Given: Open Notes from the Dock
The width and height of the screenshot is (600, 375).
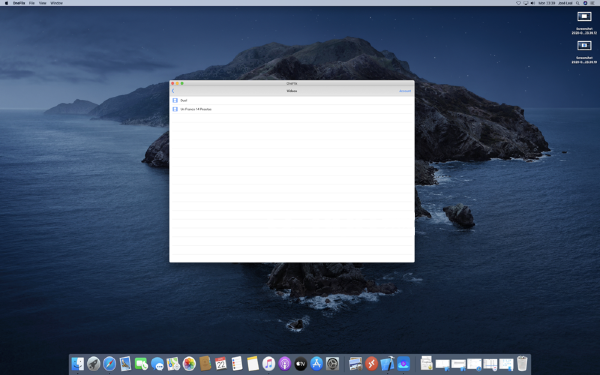Looking at the screenshot, I should (253, 364).
